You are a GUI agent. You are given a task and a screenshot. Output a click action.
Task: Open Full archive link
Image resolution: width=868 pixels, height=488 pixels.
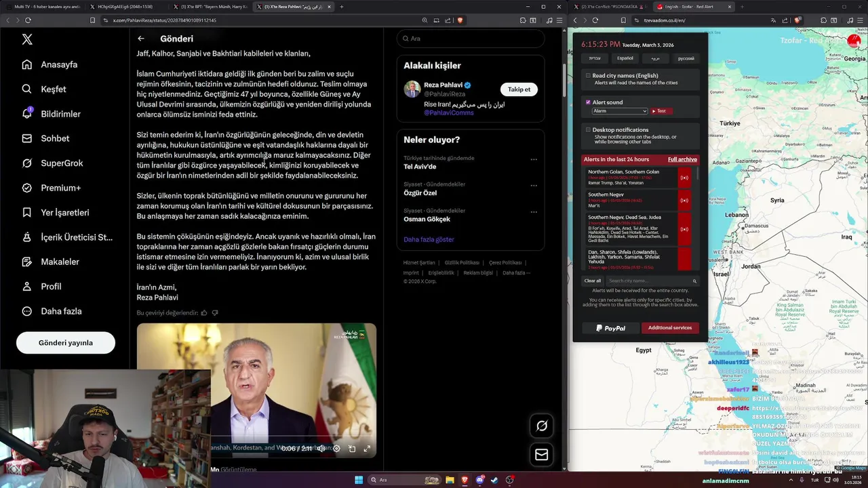coord(682,159)
